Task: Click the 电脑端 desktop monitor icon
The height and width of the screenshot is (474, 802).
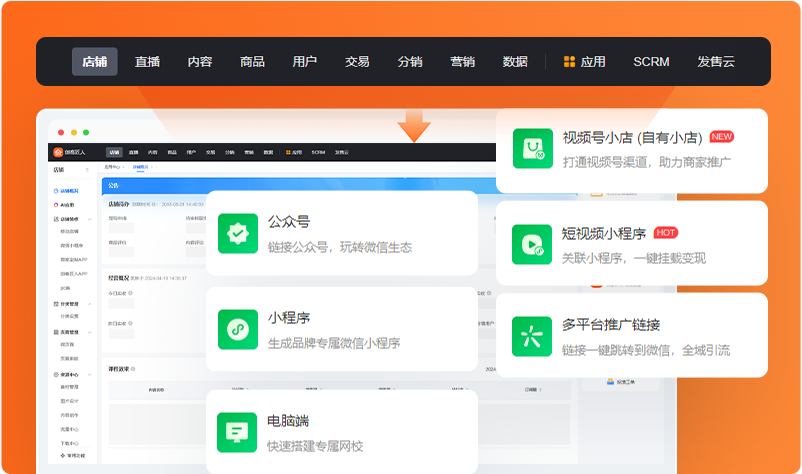Action: click(238, 432)
